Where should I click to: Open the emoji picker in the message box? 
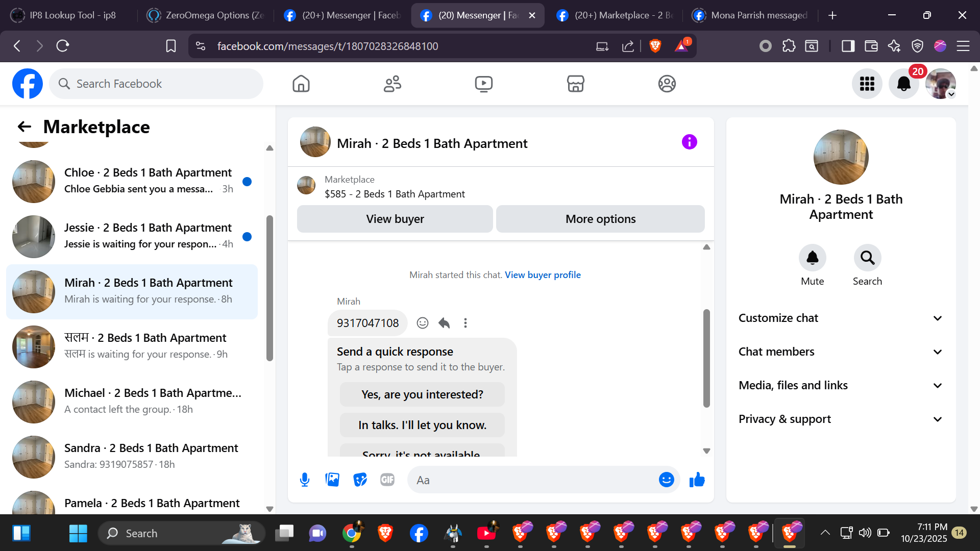click(x=666, y=480)
